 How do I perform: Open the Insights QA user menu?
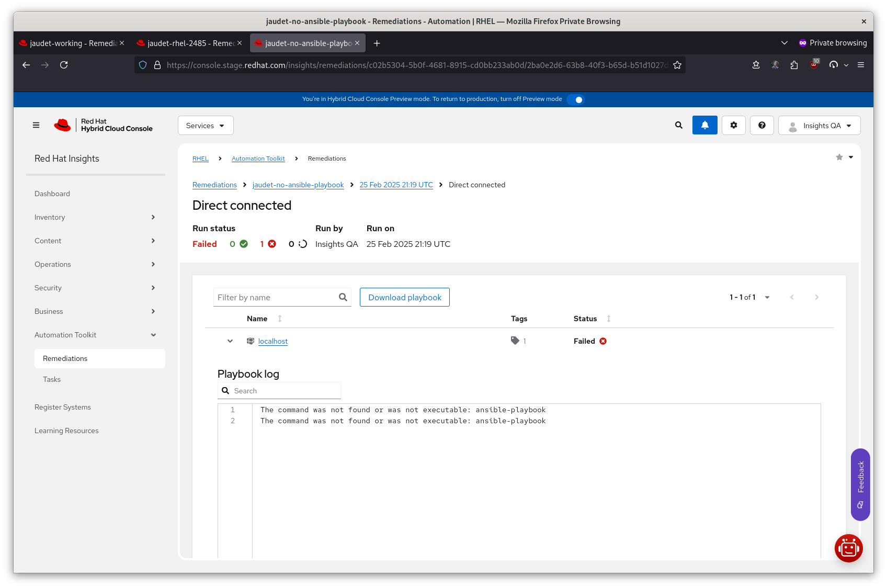tap(820, 126)
